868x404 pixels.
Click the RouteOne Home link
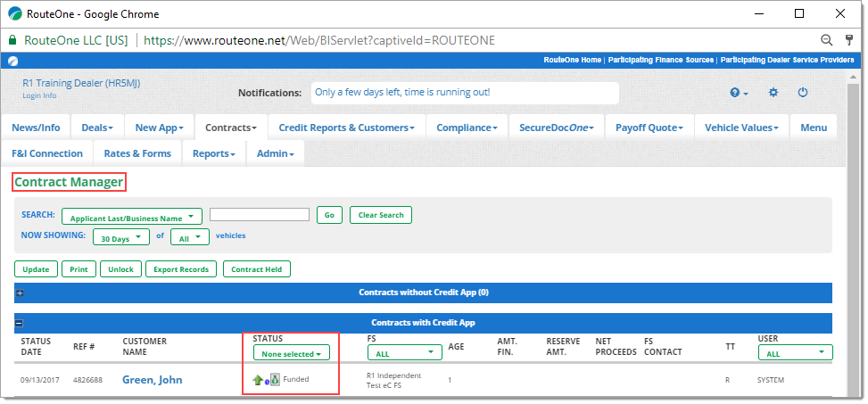pos(573,60)
